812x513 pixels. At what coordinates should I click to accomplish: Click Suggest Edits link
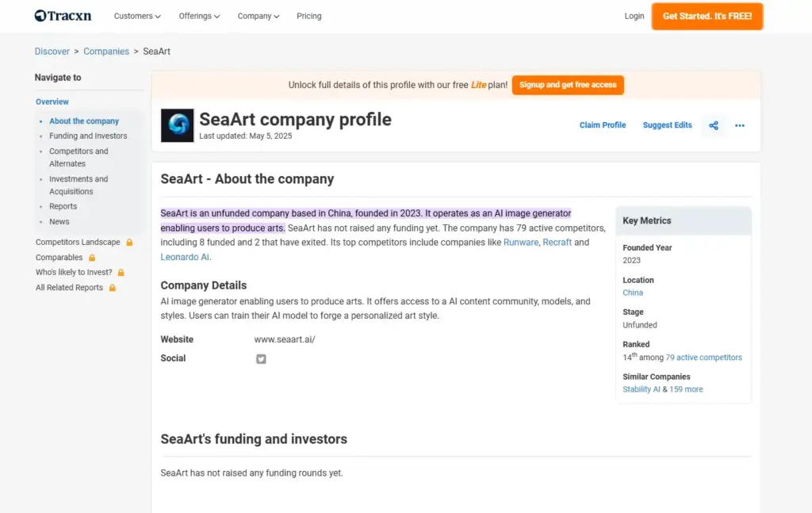[667, 125]
